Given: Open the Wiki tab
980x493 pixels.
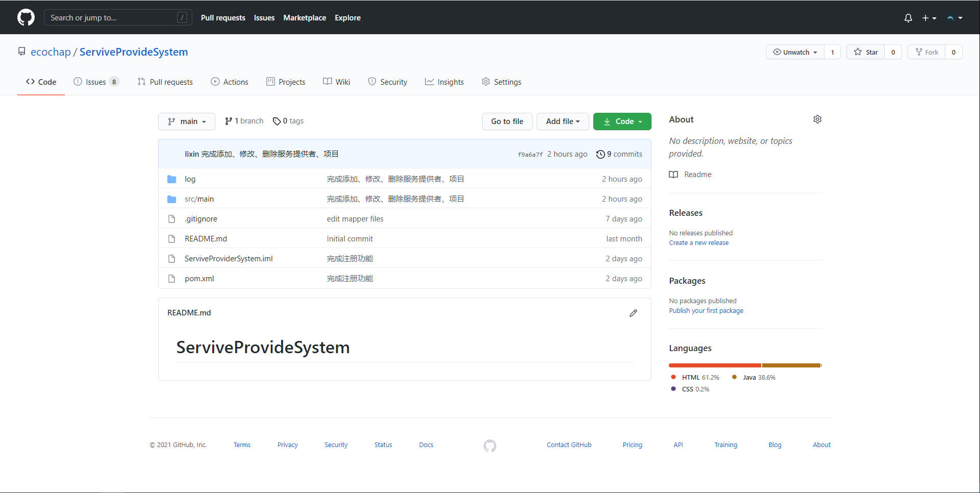Looking at the screenshot, I should coord(337,82).
